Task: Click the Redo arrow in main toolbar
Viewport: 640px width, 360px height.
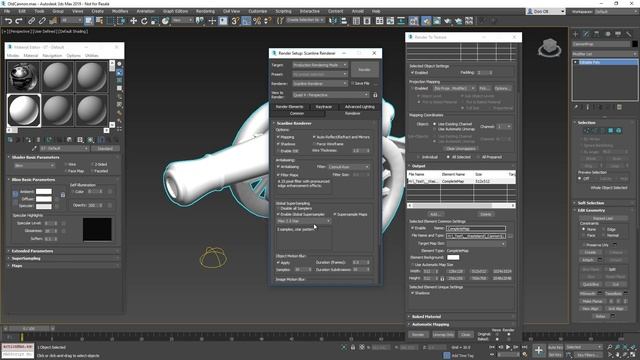Action: coord(19,21)
